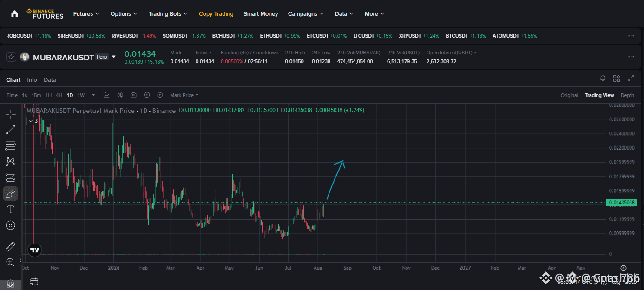Viewport: 644px width, 290px height.
Task: Open the Options dropdown menu
Action: 124,14
